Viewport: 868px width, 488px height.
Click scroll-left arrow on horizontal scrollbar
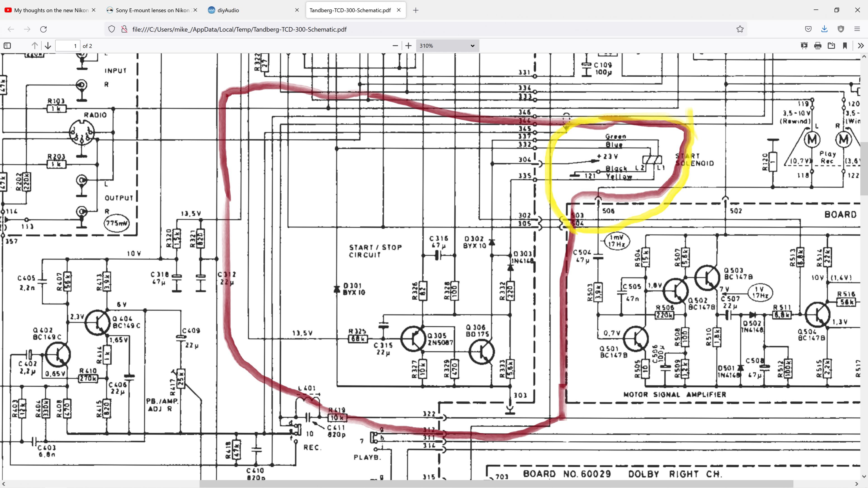click(3, 484)
